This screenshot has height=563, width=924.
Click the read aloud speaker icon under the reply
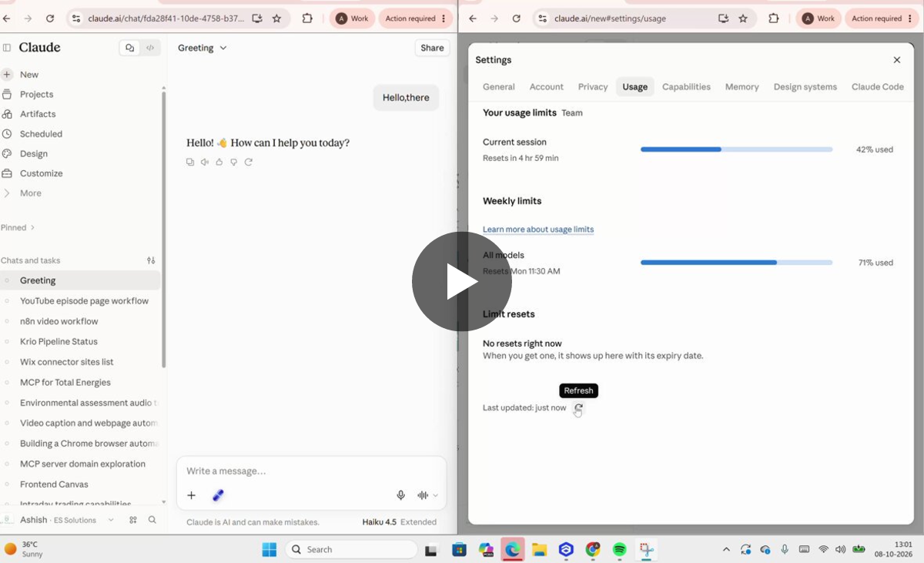[x=205, y=162]
